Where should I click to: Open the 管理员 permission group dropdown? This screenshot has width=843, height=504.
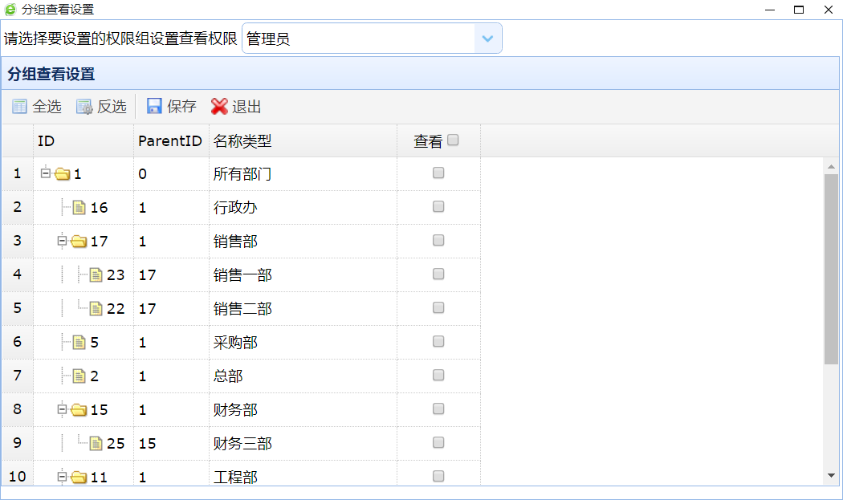[x=487, y=39]
